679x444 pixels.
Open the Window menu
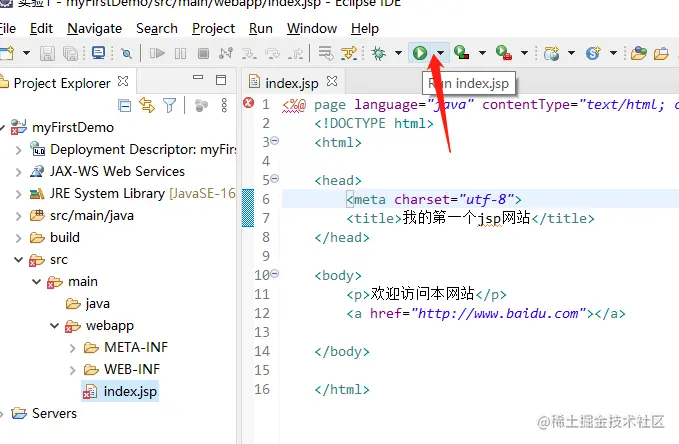pyautogui.click(x=312, y=29)
